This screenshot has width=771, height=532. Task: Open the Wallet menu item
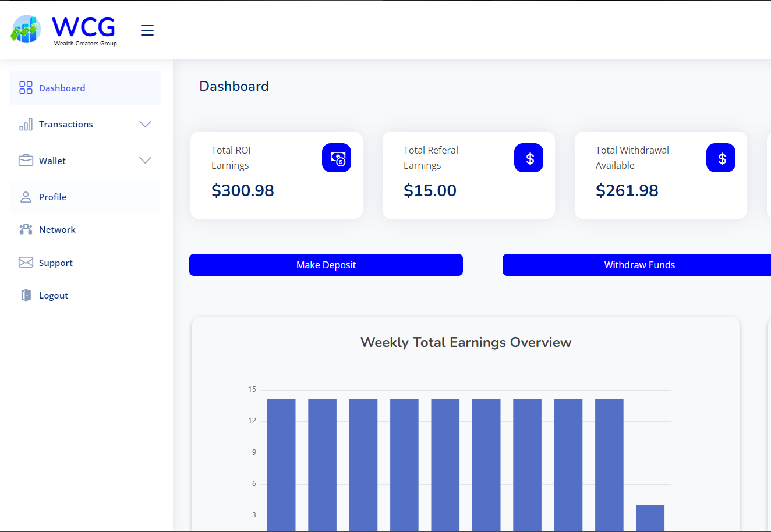[x=86, y=161]
